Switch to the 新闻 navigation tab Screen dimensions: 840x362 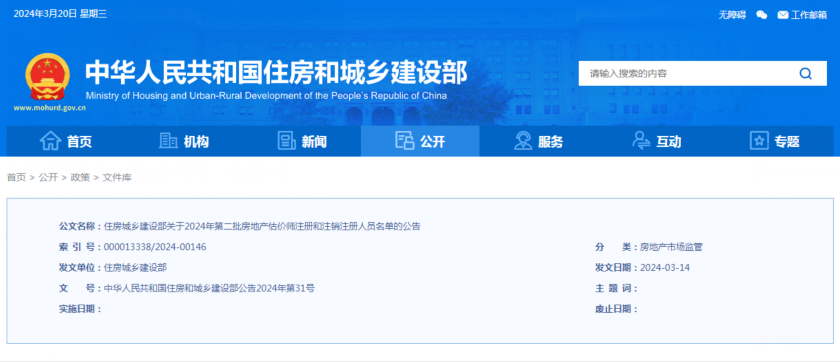(302, 141)
